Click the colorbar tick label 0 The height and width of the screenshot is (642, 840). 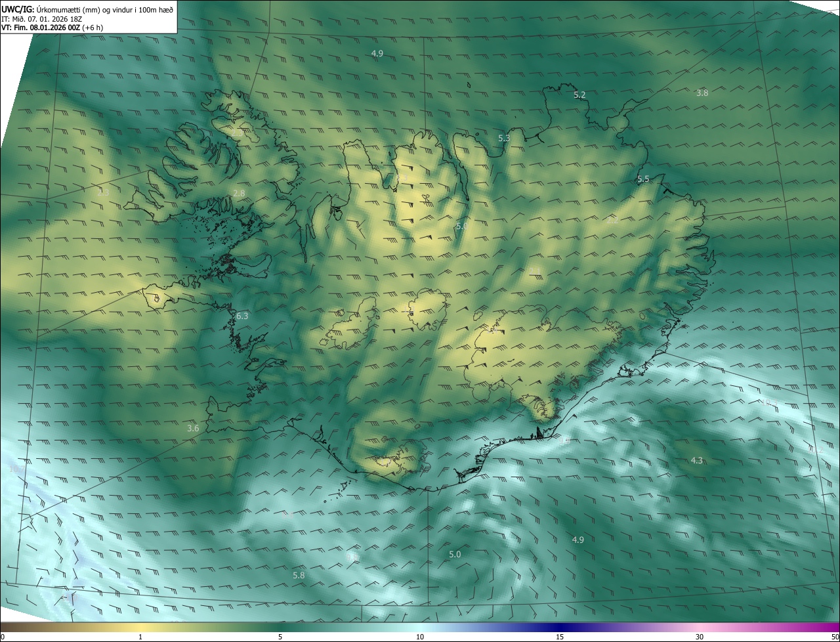[3, 637]
